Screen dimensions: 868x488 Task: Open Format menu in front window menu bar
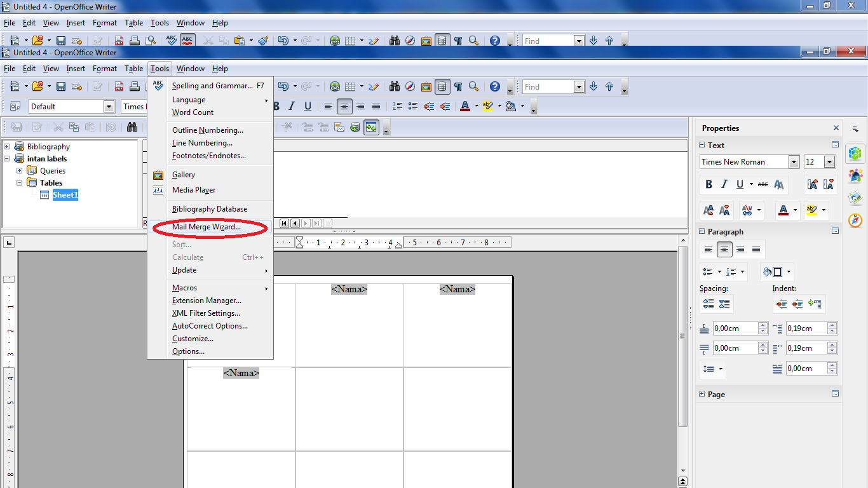pyautogui.click(x=105, y=69)
